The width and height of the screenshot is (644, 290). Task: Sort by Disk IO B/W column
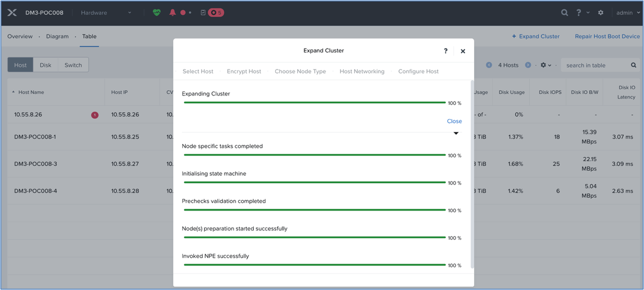pos(585,92)
